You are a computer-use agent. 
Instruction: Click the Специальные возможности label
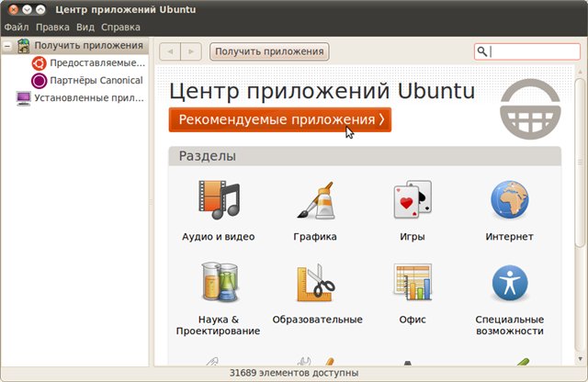pos(510,325)
